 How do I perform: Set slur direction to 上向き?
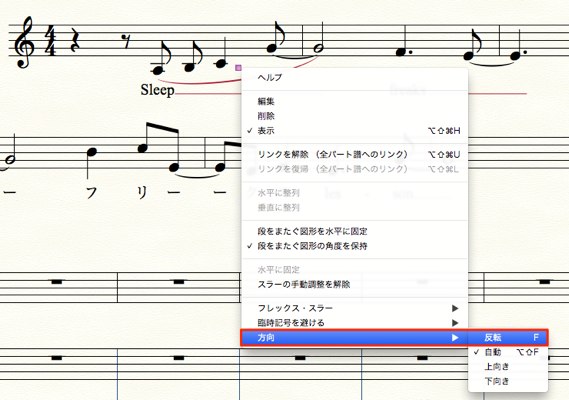(508, 367)
